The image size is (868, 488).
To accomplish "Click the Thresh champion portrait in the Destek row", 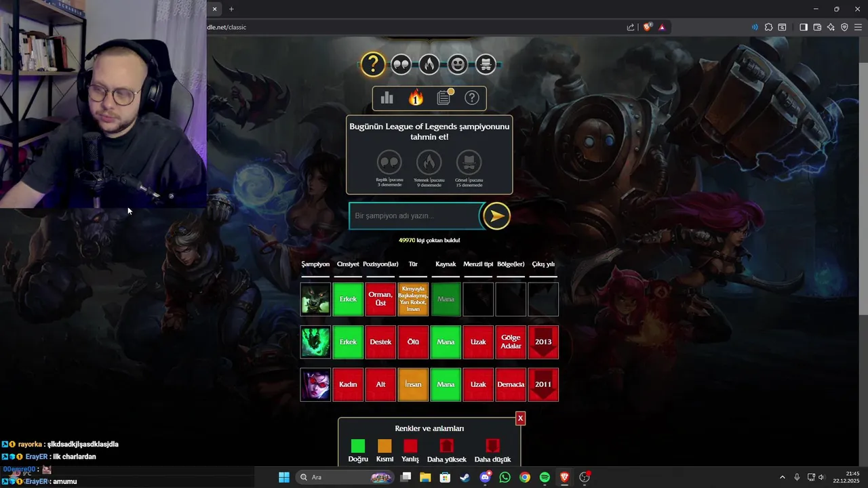I will (x=315, y=342).
